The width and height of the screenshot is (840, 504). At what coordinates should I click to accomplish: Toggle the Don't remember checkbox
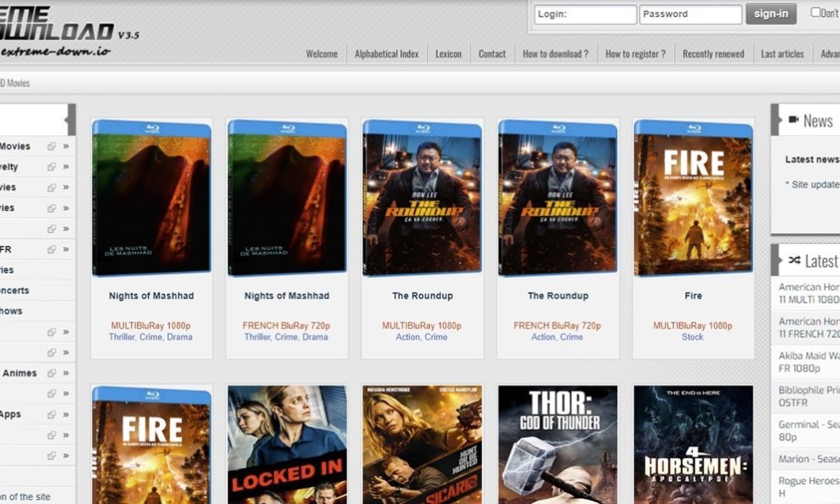[815, 12]
